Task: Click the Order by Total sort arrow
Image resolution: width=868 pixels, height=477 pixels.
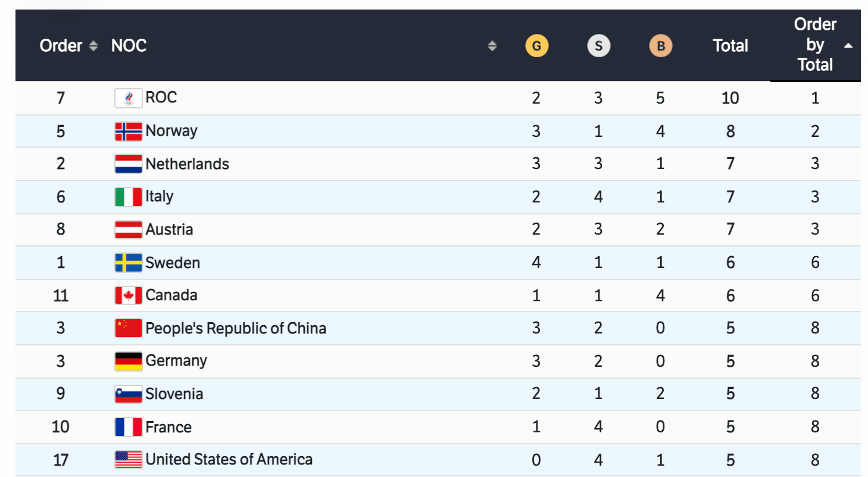Action: tap(848, 45)
